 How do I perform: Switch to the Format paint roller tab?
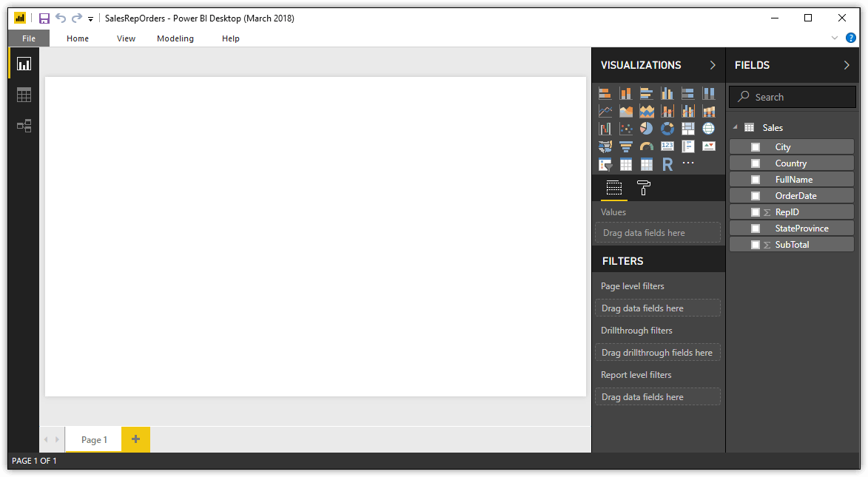(643, 188)
